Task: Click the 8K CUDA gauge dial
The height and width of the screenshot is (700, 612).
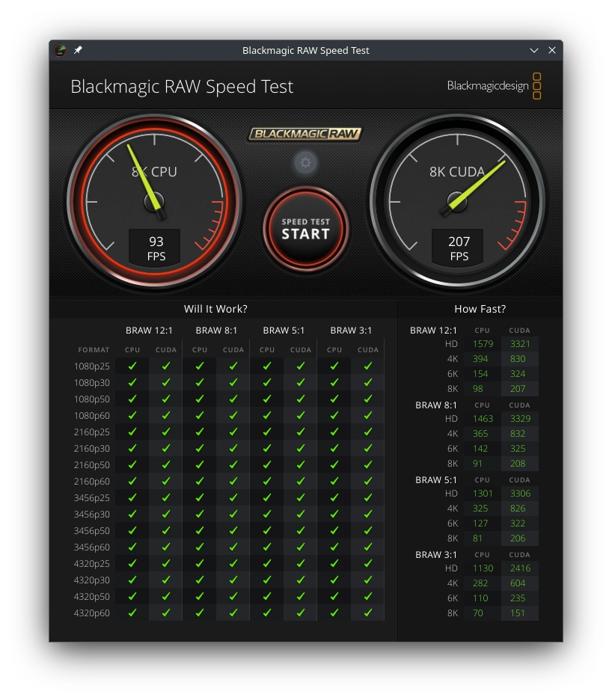Action: [457, 201]
